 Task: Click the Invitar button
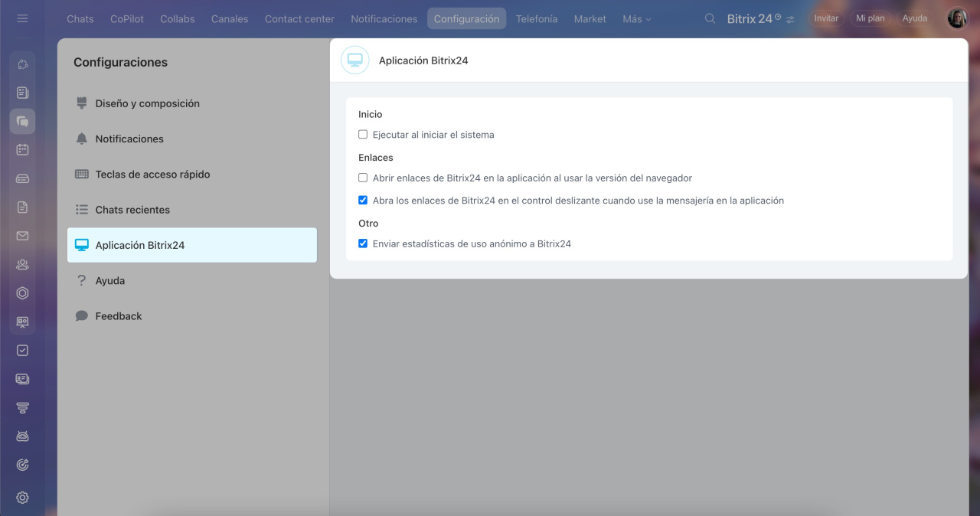point(826,18)
